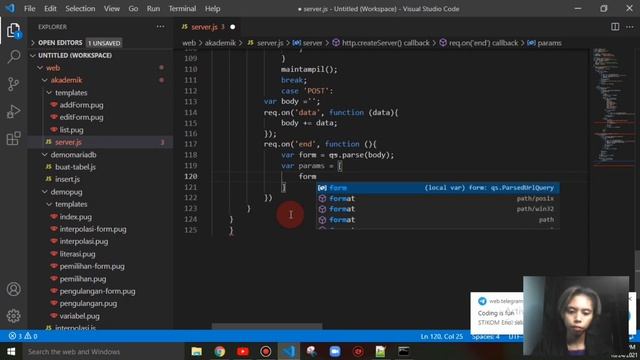Open the Selection menu
The height and width of the screenshot is (360, 640).
[x=80, y=9]
